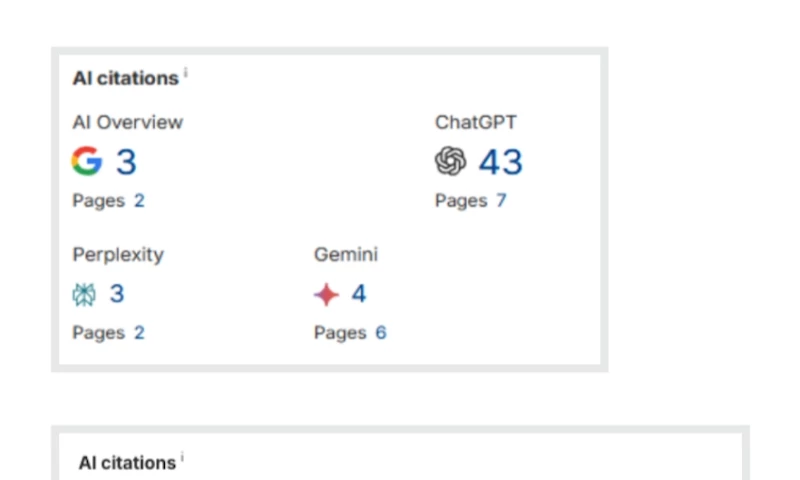The width and height of the screenshot is (800, 480).
Task: Click the AI Overview label
Action: point(128,122)
